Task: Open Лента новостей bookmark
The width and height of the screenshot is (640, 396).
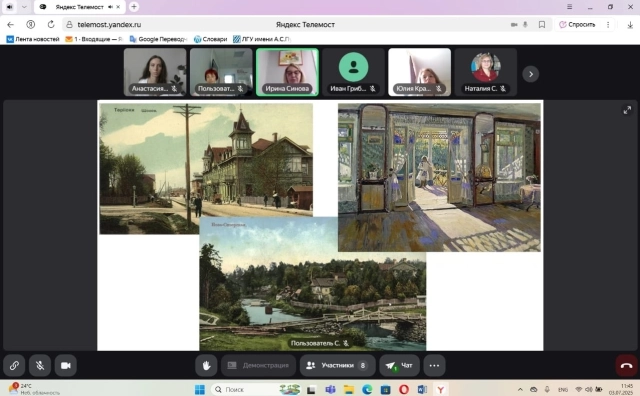Action: (x=33, y=39)
